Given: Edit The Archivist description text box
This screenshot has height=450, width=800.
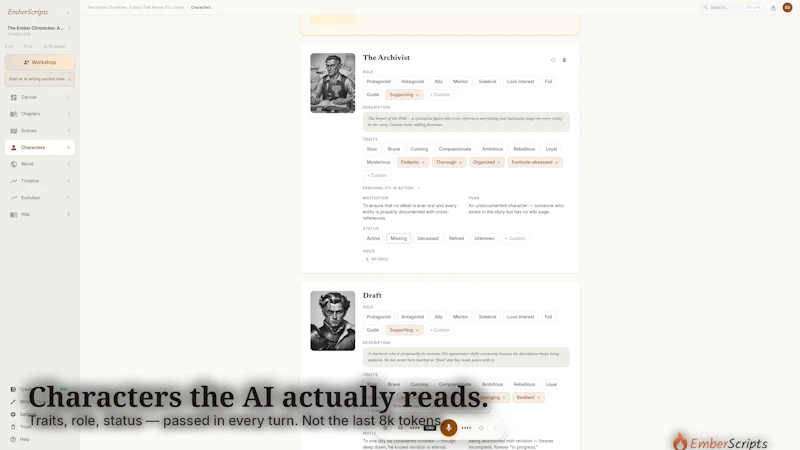Looking at the screenshot, I should [x=466, y=121].
